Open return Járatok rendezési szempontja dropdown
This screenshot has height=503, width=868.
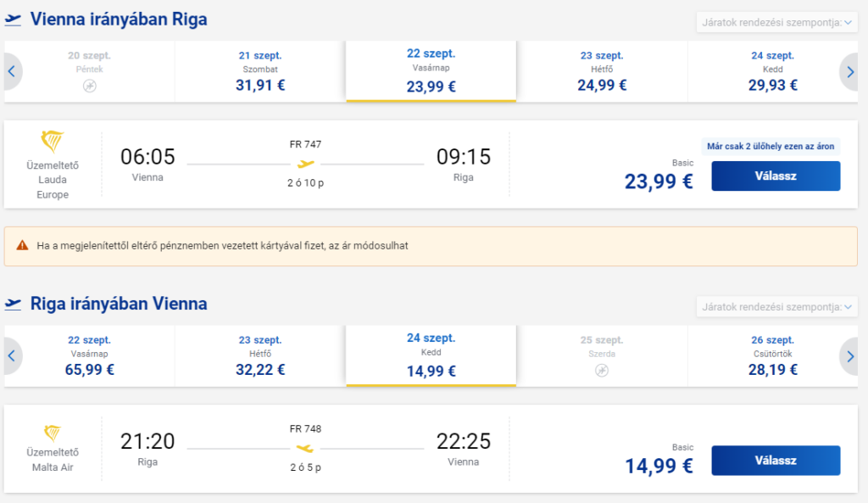tap(776, 307)
